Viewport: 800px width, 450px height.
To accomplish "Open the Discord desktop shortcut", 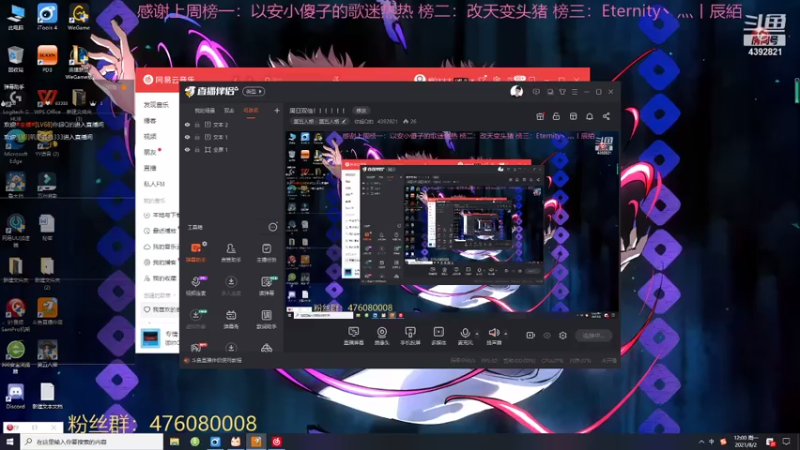I will click(x=15, y=396).
